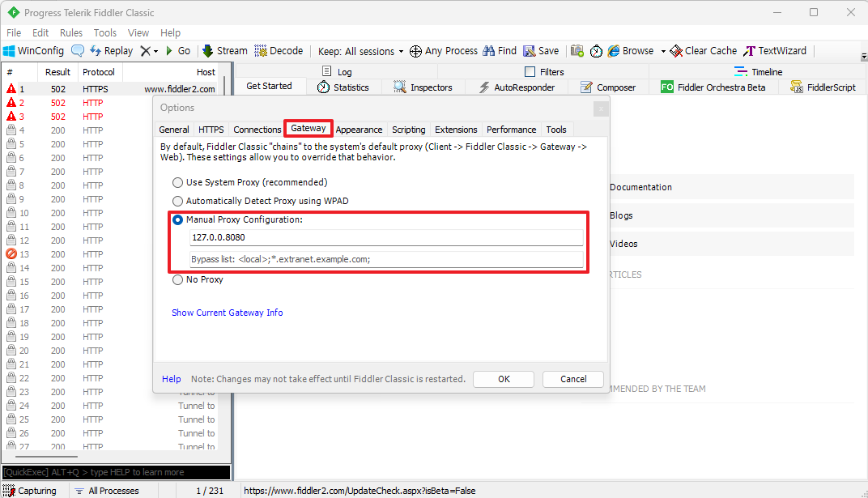Close the Options dialog
The width and height of the screenshot is (868, 498).
(601, 109)
